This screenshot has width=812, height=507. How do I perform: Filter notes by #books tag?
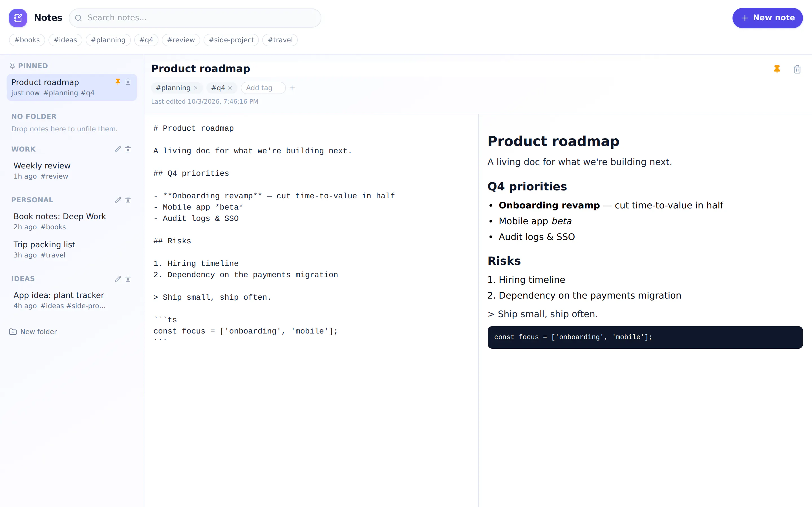(27, 40)
